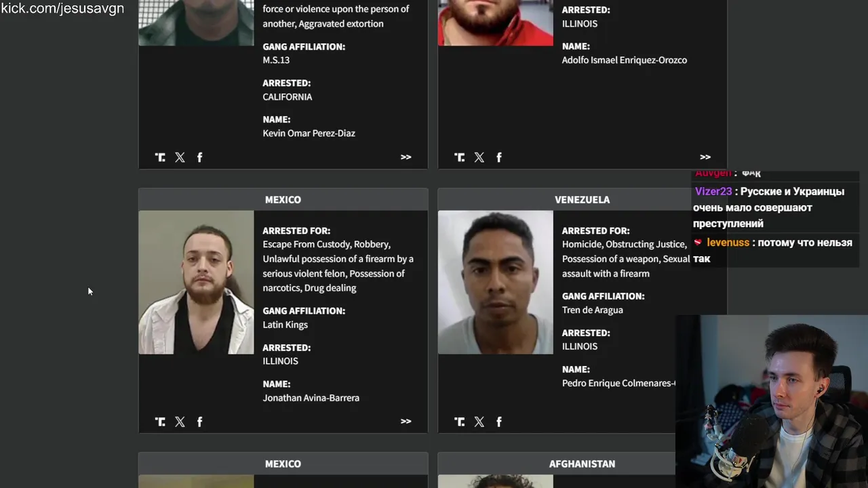Open Jonathan Avina-Barrera mugshot photo
The width and height of the screenshot is (868, 488).
coord(196,282)
